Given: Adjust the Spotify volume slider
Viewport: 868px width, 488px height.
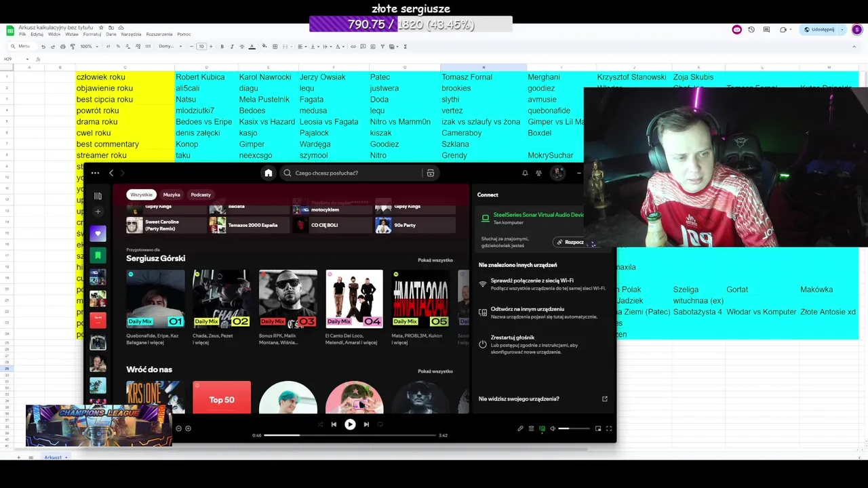Looking at the screenshot, I should 574,428.
